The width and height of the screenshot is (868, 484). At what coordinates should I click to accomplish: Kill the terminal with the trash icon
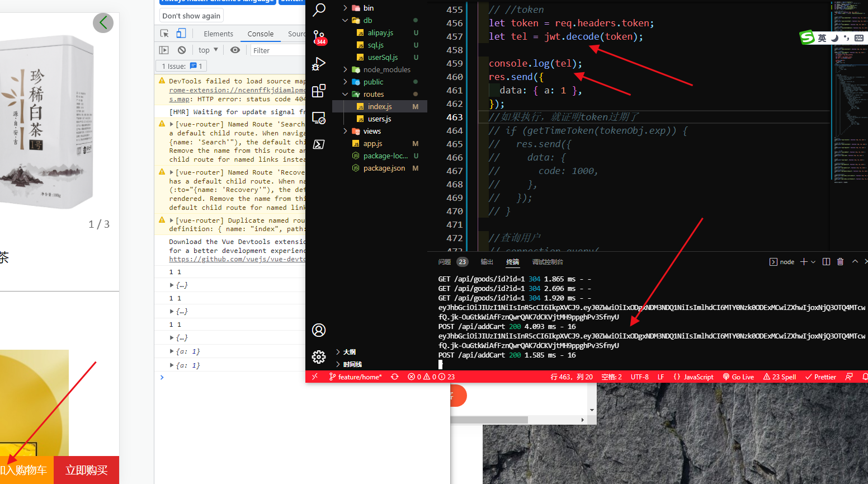click(840, 261)
